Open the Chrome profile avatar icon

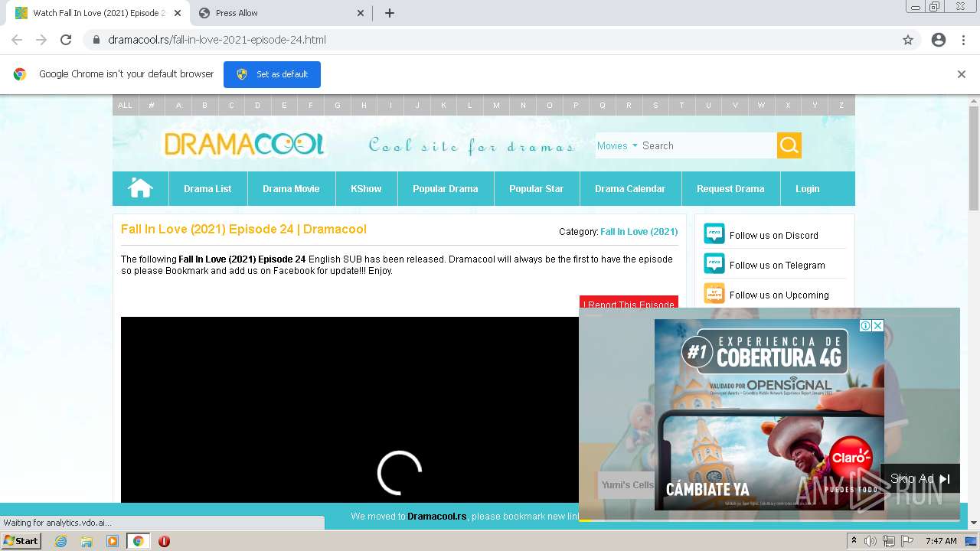point(939,40)
